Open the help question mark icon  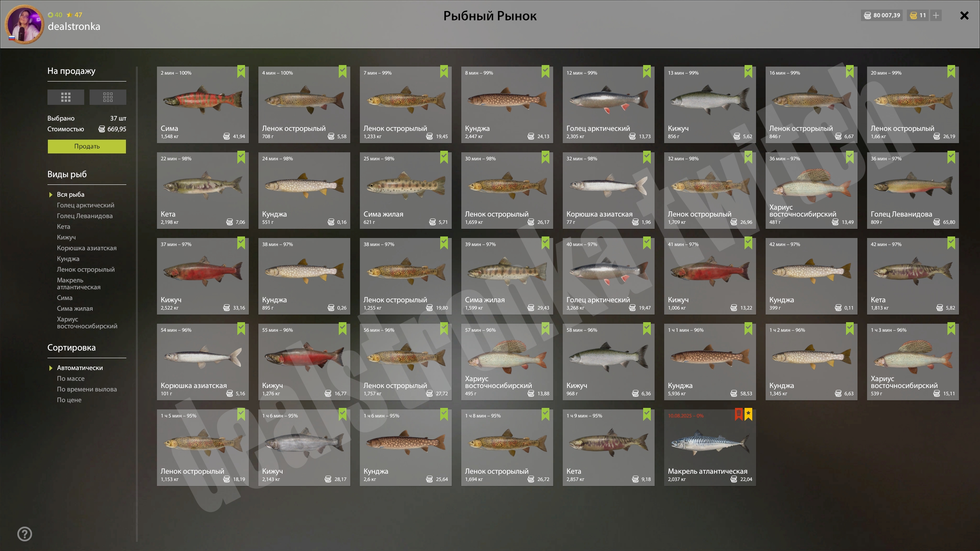(x=25, y=534)
